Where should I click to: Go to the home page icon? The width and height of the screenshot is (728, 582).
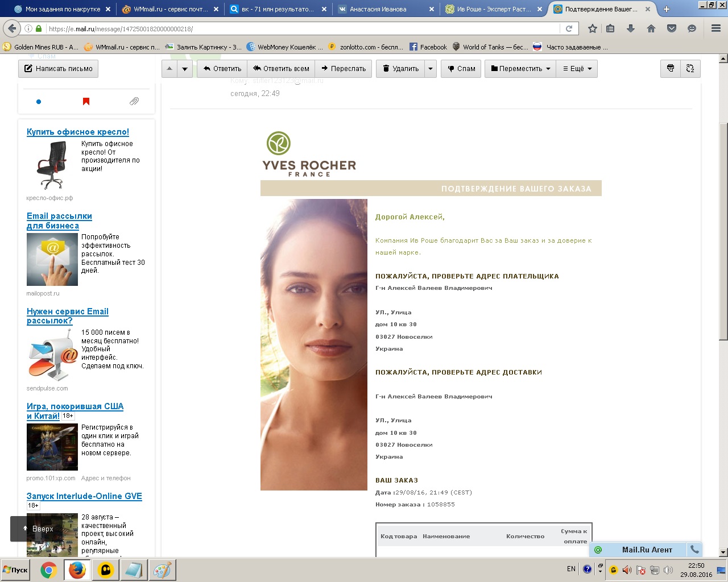tap(651, 28)
